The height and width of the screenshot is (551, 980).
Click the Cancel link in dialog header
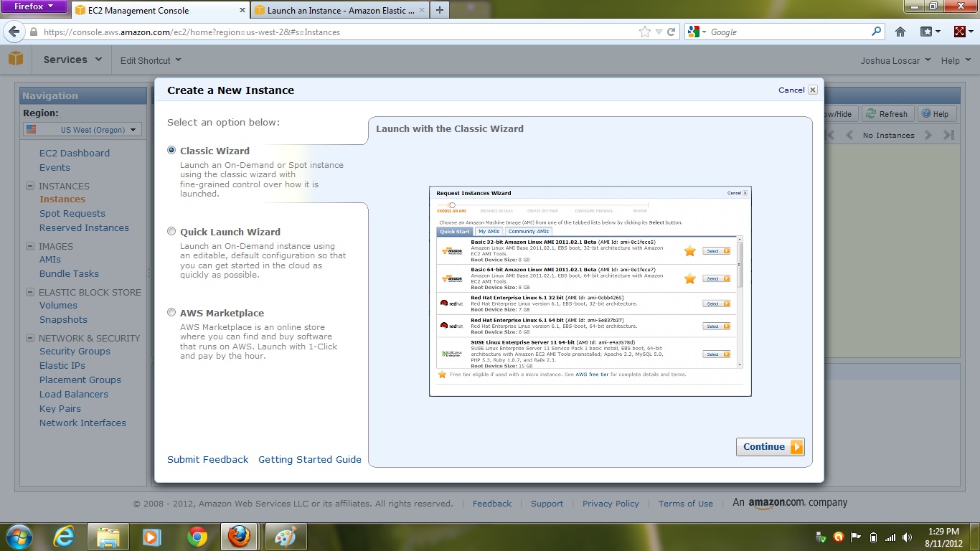pos(791,90)
